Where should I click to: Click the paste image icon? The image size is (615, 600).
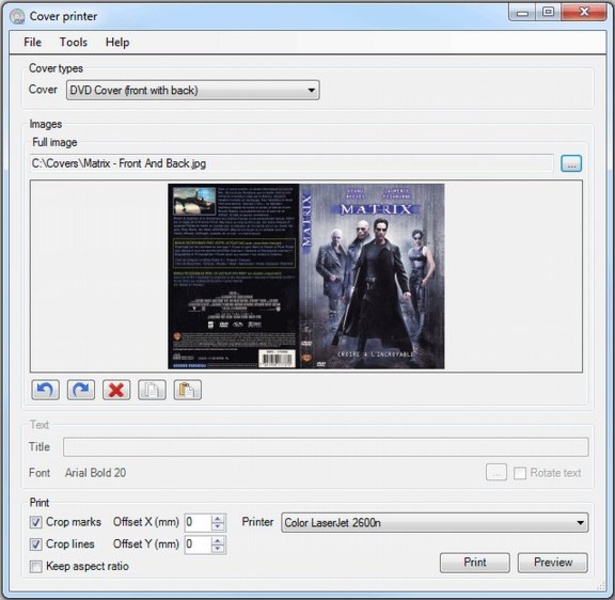[185, 389]
